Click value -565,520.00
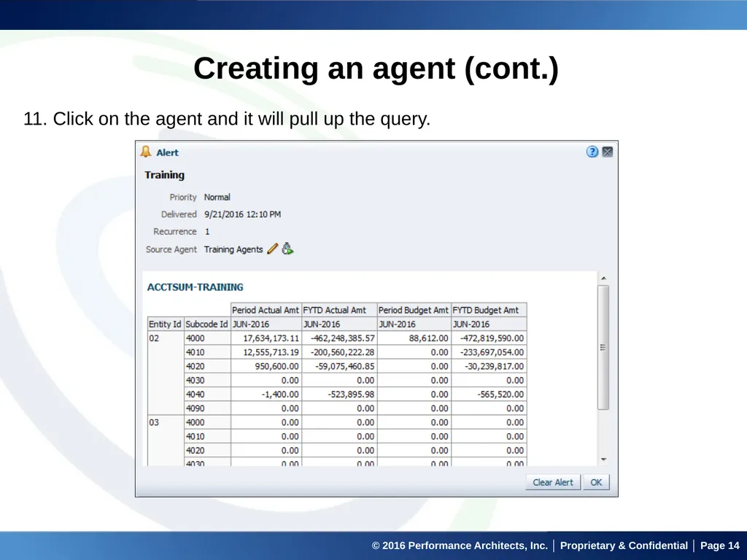Image resolution: width=747 pixels, height=560 pixels. 500,394
